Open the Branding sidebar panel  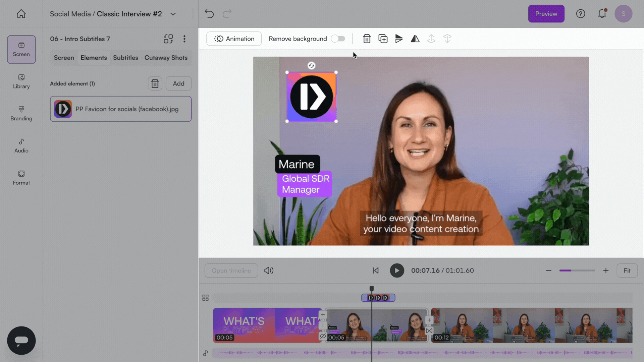tap(21, 113)
